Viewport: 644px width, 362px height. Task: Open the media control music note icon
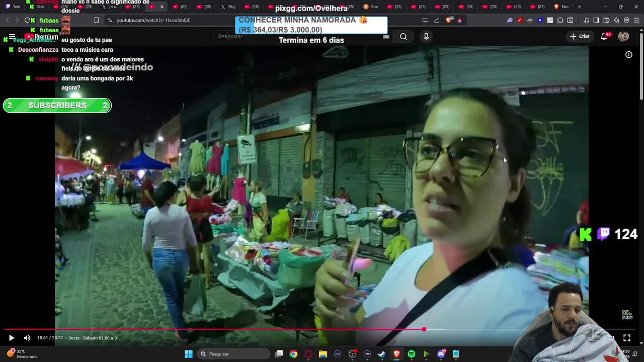tap(586, 20)
